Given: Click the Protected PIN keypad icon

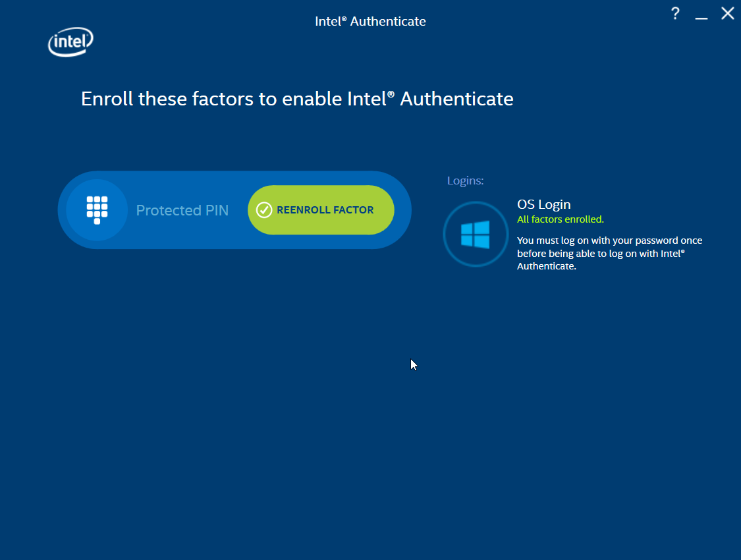Looking at the screenshot, I should click(x=97, y=210).
